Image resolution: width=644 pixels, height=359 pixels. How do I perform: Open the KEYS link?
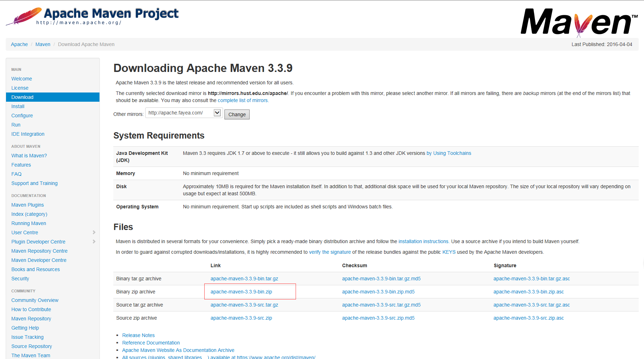click(x=449, y=252)
